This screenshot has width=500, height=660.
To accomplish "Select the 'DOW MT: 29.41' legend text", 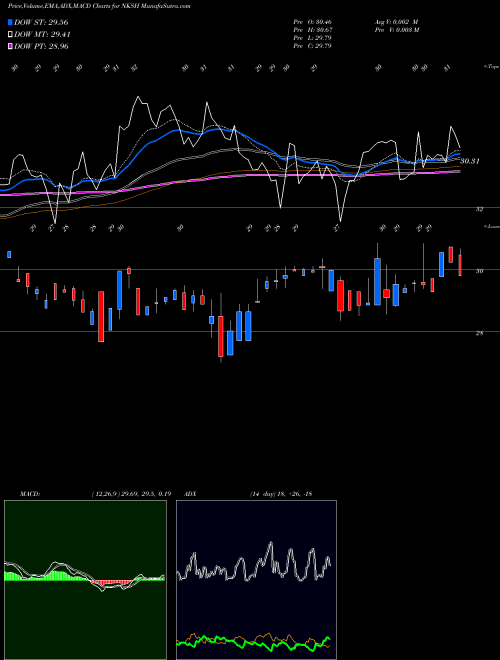I will (x=42, y=35).
